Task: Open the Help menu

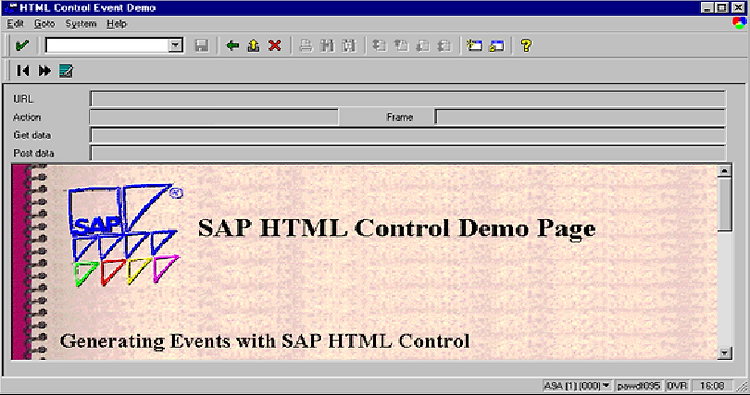Action: [116, 23]
